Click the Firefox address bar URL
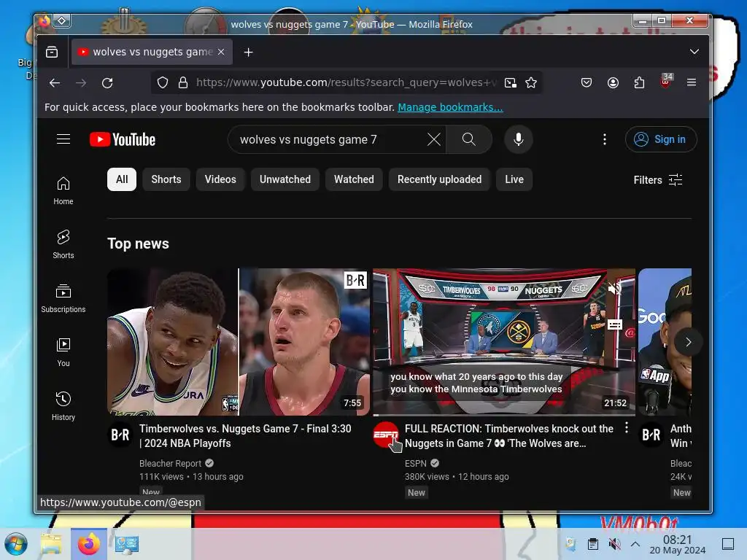747x560 pixels. click(x=345, y=83)
